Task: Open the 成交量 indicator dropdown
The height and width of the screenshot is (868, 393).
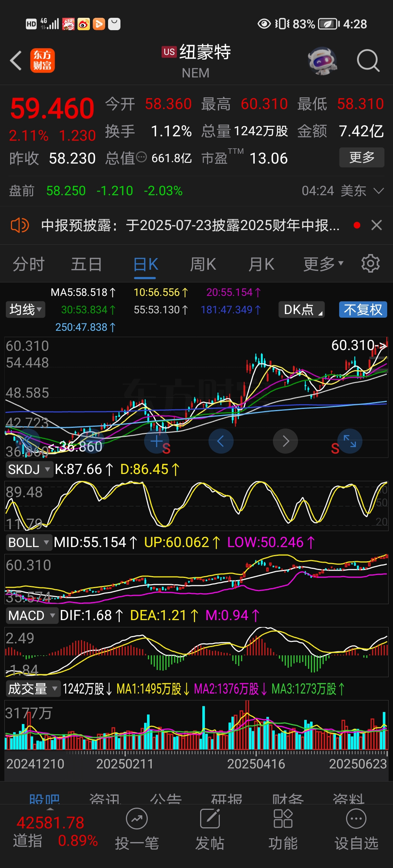Action: point(33,688)
